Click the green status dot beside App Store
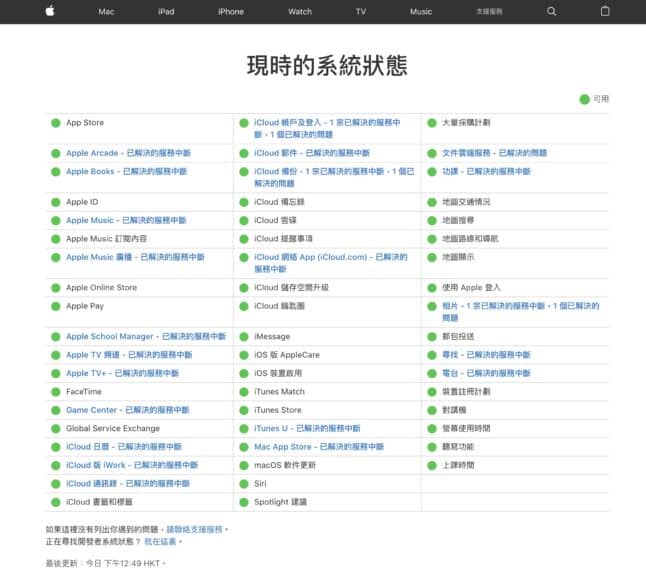Image resolution: width=646 pixels, height=580 pixels. coord(56,123)
